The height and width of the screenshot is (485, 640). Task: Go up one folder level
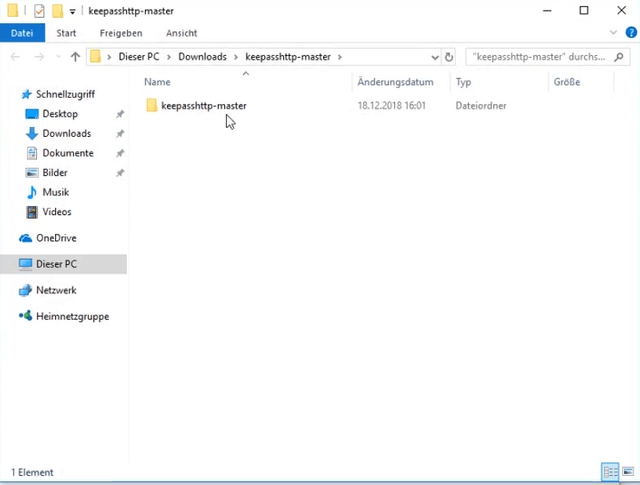75,57
